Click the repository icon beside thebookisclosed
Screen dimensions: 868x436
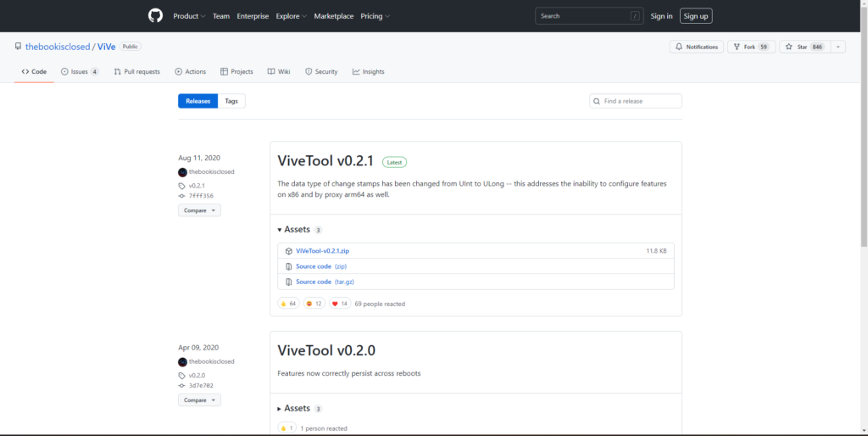click(19, 47)
